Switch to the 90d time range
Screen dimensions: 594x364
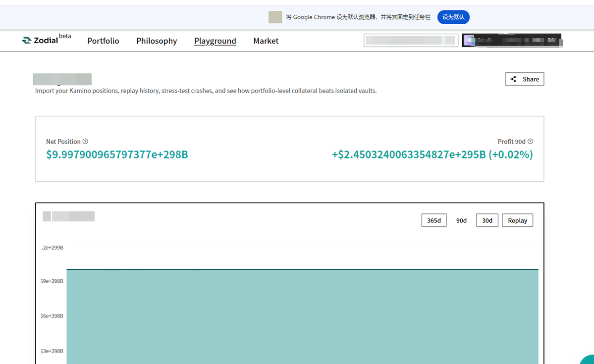pyautogui.click(x=461, y=220)
